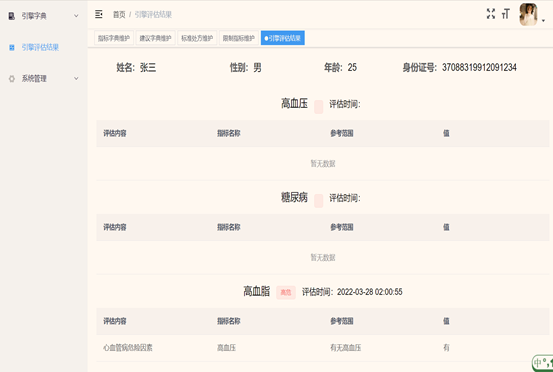
Task: Click 值 header in 糖尿病 table
Action: pyautogui.click(x=446, y=227)
